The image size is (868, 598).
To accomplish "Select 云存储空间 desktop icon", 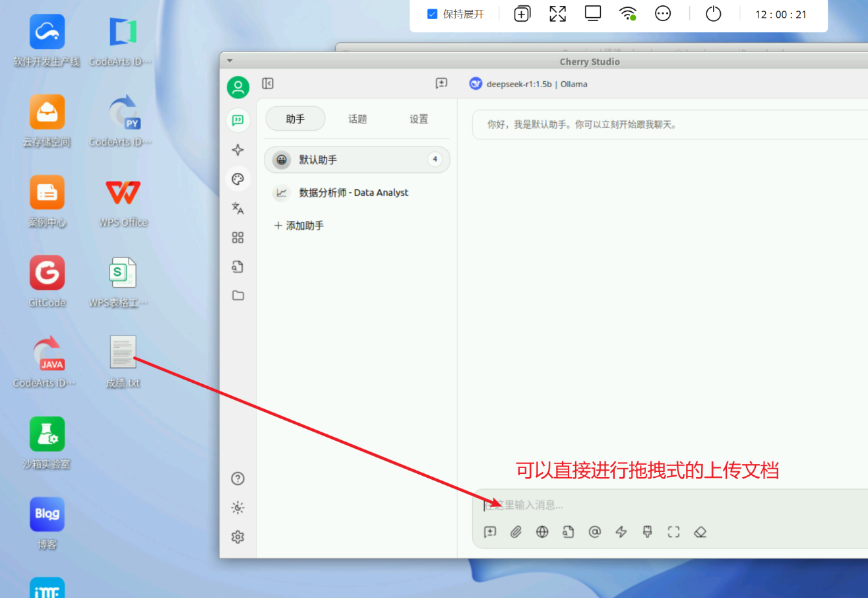I will [47, 121].
